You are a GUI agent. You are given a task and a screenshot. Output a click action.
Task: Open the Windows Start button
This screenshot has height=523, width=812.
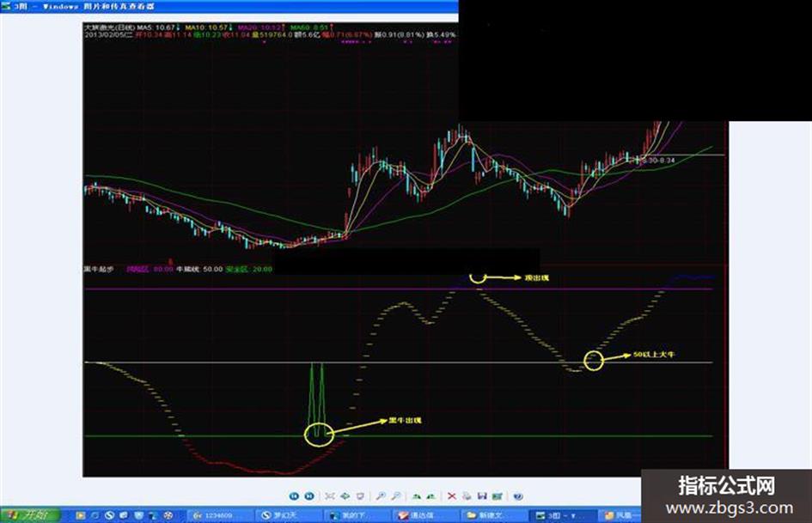[x=30, y=515]
